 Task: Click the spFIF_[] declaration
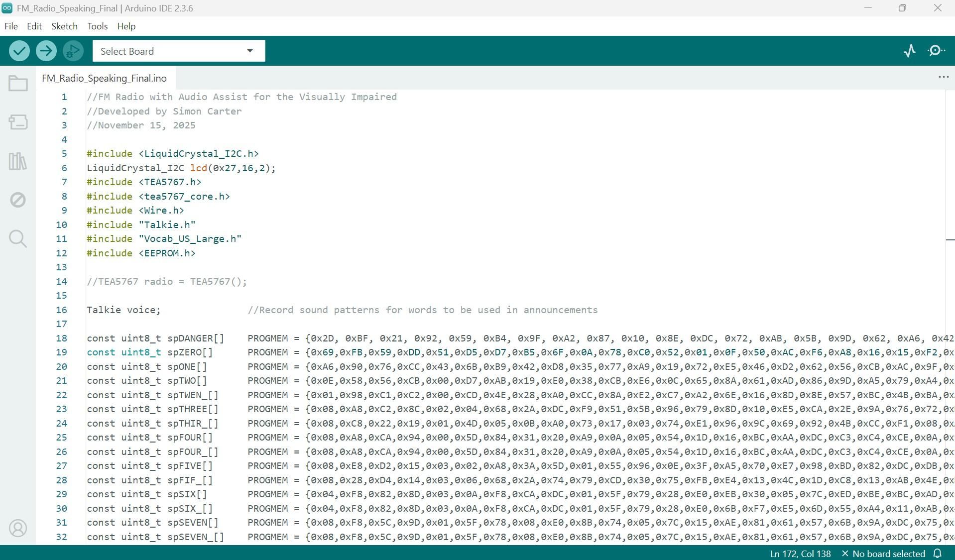[150, 480]
